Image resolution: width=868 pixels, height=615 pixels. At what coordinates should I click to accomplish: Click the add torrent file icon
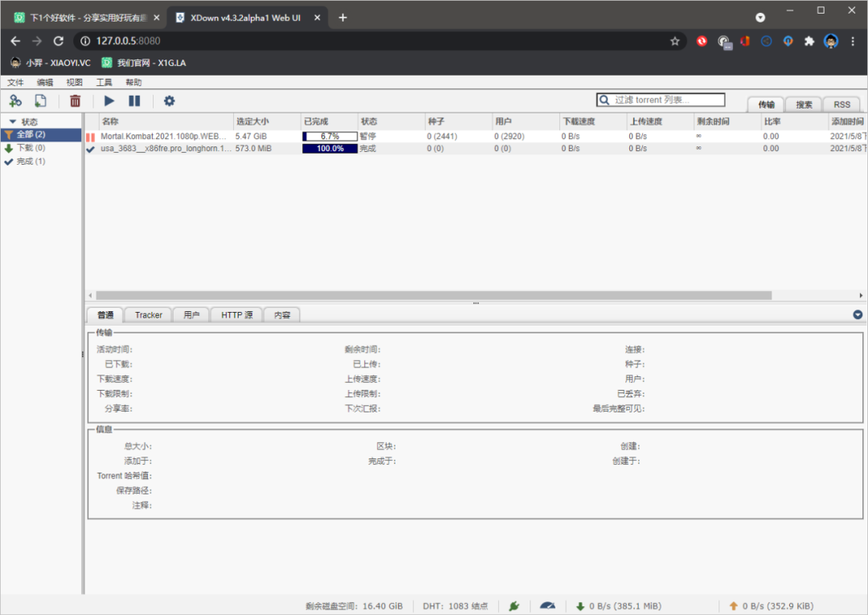[40, 100]
